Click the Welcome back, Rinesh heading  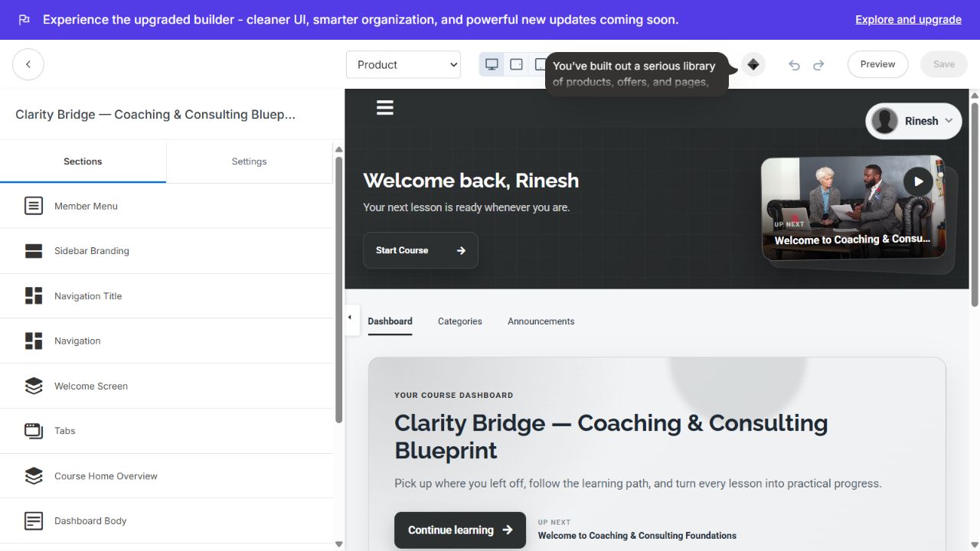click(x=471, y=181)
